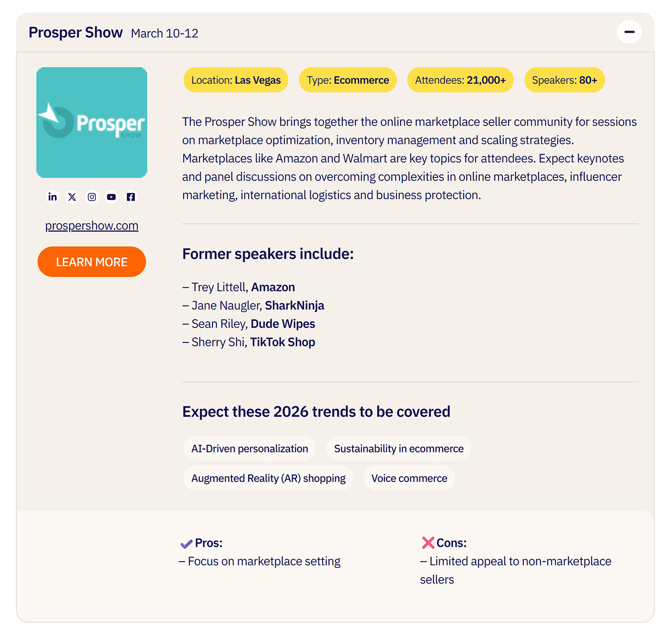Click the Prosper Show logo
Image resolution: width=672 pixels, height=640 pixels.
pos(92,122)
